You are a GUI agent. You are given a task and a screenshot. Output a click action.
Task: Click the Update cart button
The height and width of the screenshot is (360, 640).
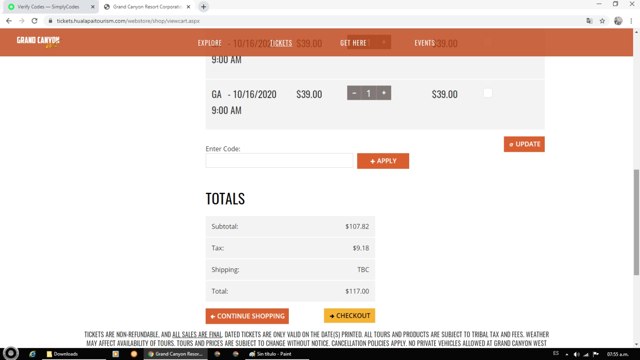[x=524, y=144]
